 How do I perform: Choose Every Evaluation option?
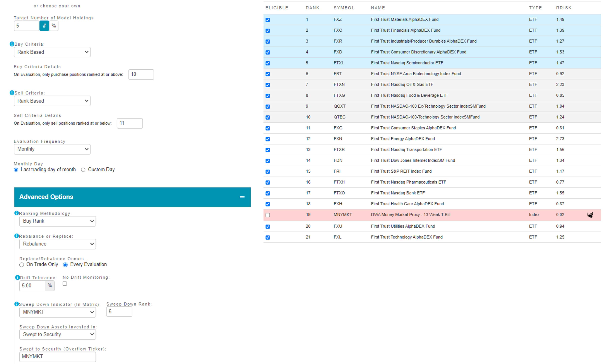pyautogui.click(x=66, y=265)
